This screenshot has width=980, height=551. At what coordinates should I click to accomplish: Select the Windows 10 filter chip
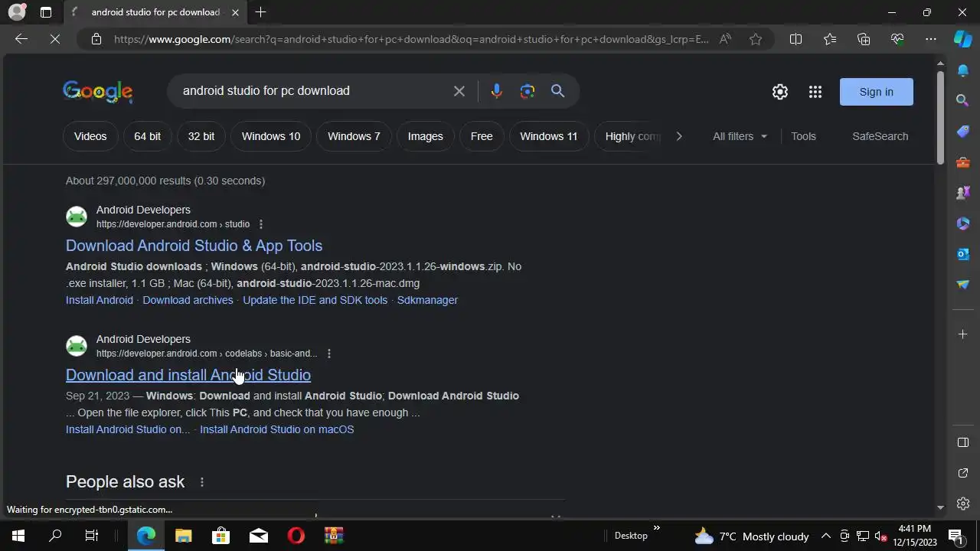pos(271,136)
